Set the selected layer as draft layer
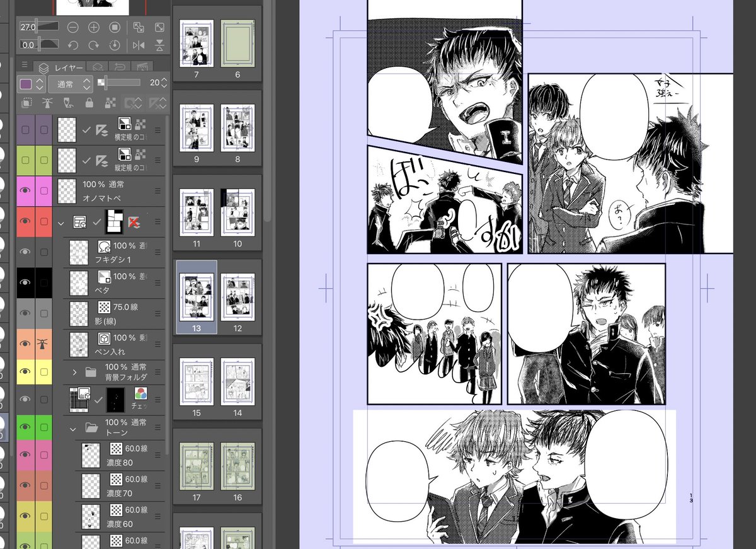 (x=68, y=103)
